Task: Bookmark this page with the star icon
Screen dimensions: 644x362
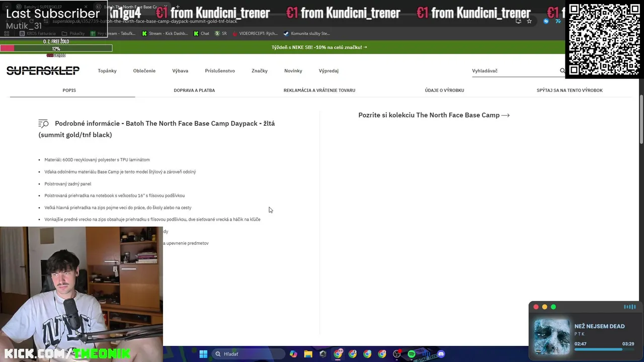Action: [529, 21]
